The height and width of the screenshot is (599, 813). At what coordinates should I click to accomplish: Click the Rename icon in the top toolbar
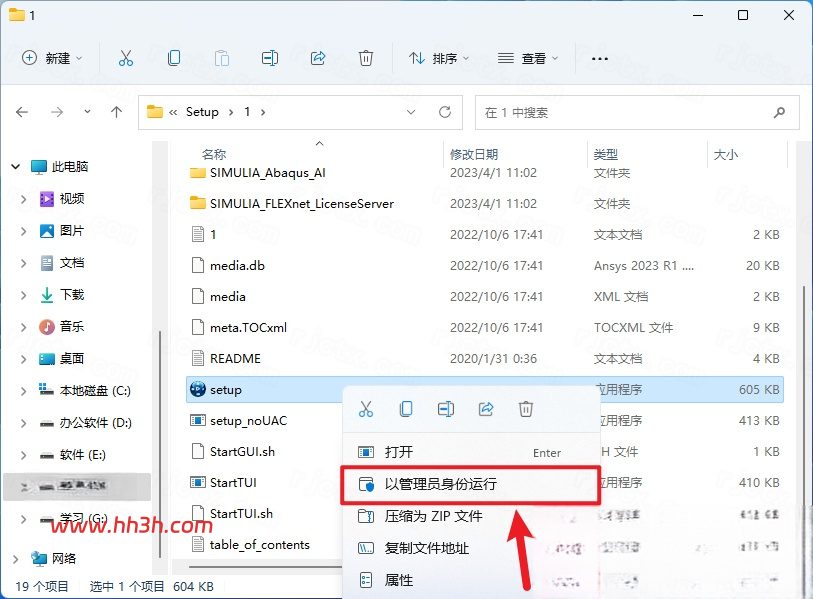(270, 58)
